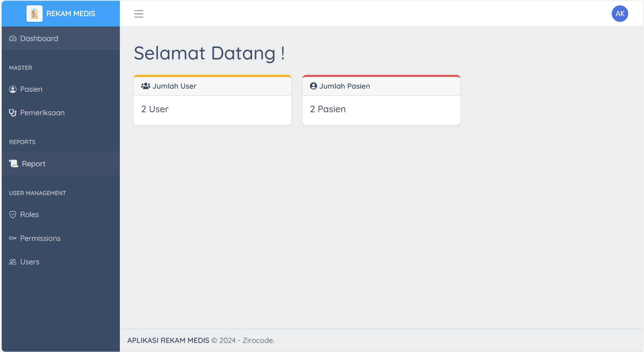Click the Permissions key icon
This screenshot has height=352, width=644.
click(x=13, y=238)
